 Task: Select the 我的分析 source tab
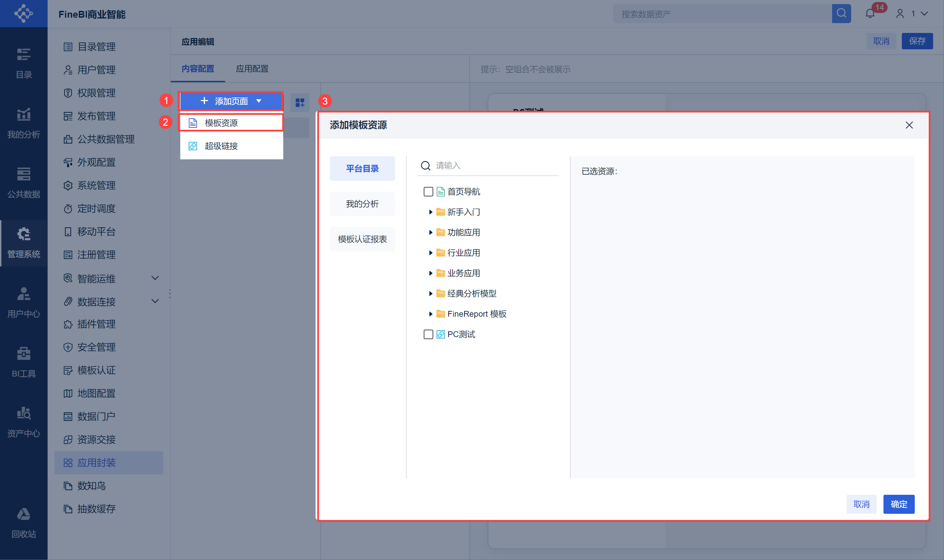tap(362, 204)
